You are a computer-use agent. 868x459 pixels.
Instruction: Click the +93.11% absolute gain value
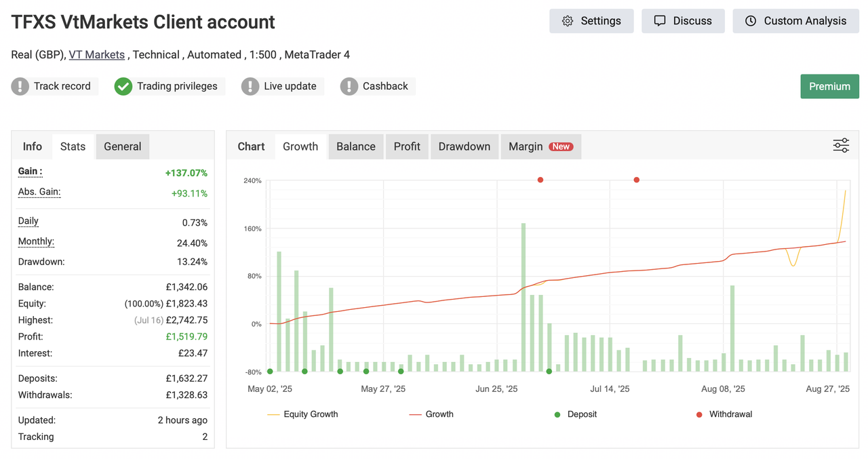coord(189,193)
